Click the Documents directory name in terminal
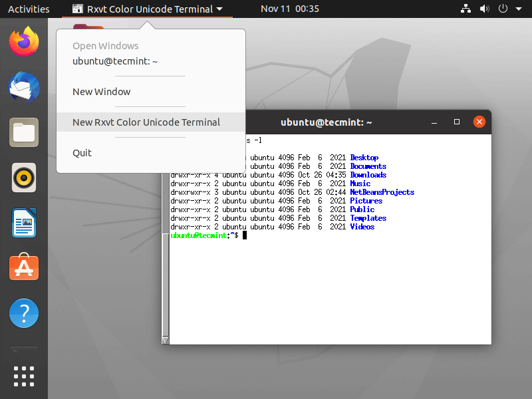 pos(368,166)
